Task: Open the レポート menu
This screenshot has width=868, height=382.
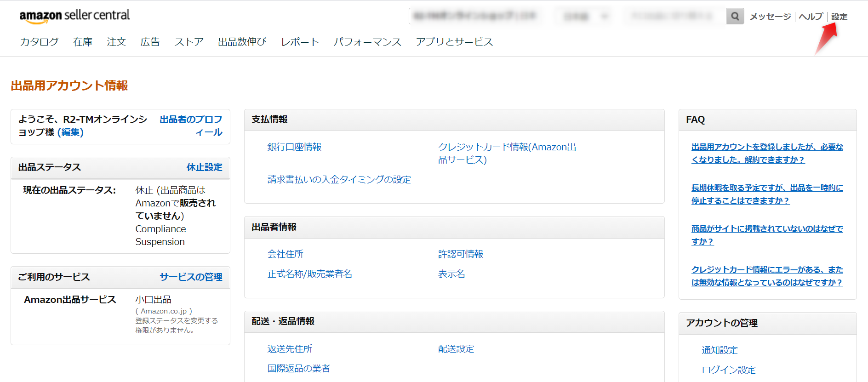Action: (x=300, y=42)
